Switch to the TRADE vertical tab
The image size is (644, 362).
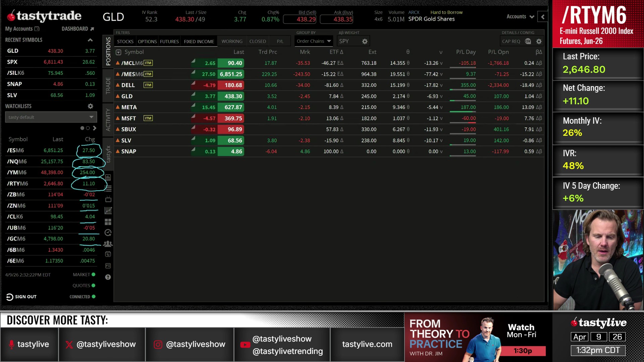(108, 85)
